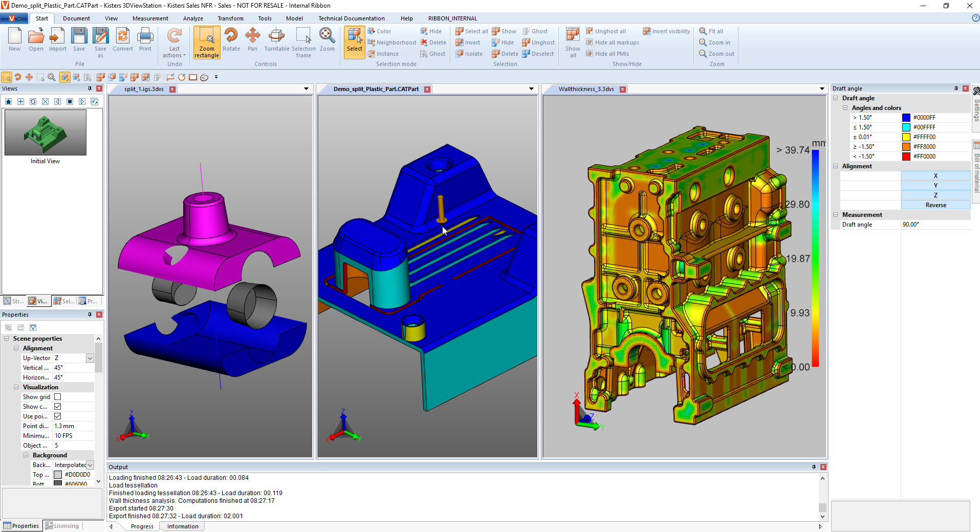Toggle the Use point checkbox
980x532 pixels.
click(x=58, y=416)
